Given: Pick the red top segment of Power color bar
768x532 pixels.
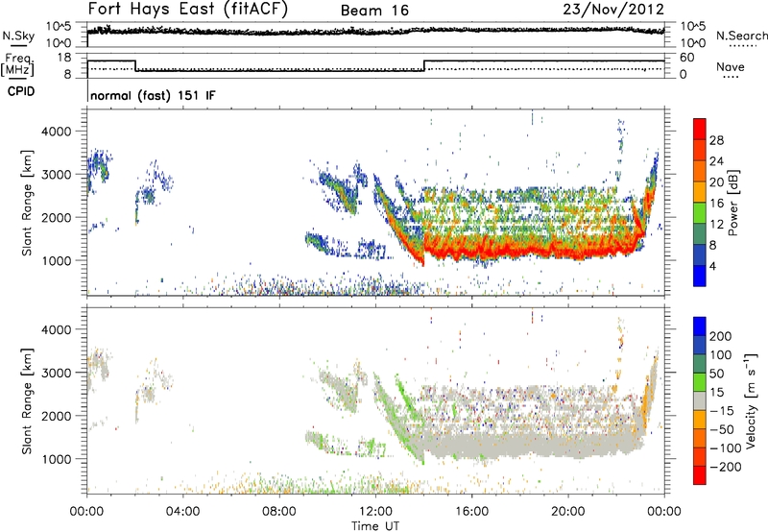Looking at the screenshot, I should coord(700,130).
